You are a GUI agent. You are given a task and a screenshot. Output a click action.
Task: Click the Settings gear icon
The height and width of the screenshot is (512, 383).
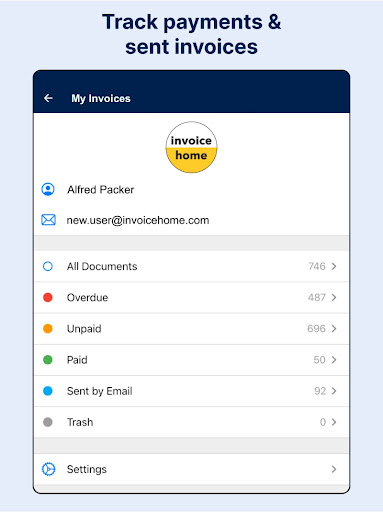pyautogui.click(x=49, y=469)
